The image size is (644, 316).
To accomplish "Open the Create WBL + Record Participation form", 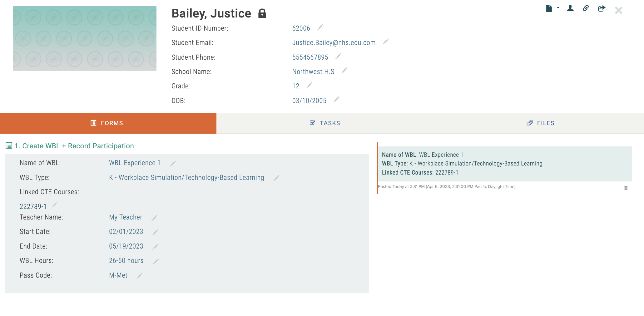I will [x=74, y=146].
